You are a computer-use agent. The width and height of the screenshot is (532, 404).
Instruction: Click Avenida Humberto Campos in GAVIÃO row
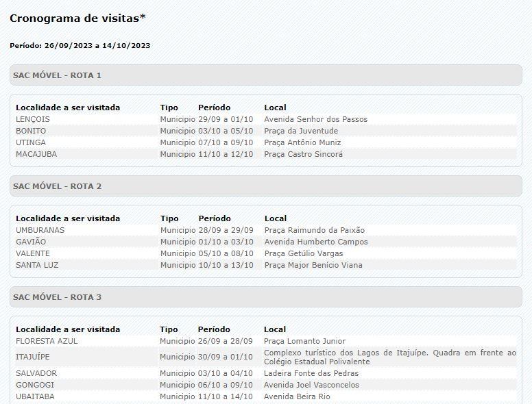coord(316,242)
